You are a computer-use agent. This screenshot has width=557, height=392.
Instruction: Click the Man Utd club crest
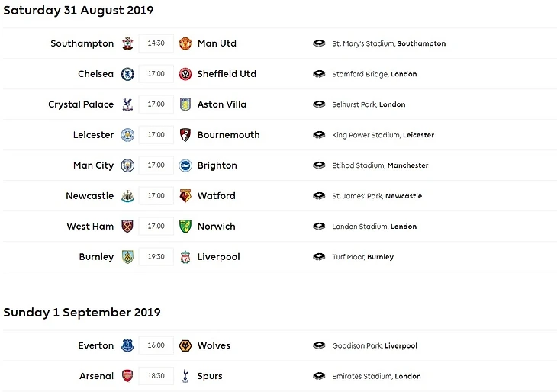[x=185, y=43]
